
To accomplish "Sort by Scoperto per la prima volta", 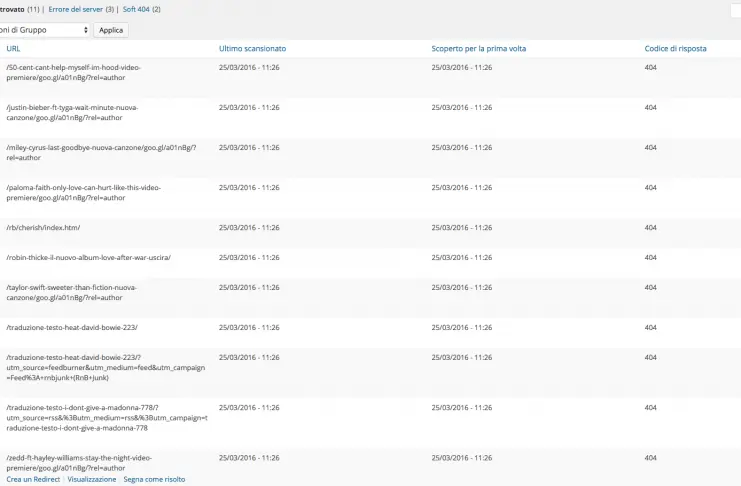I will (478, 48).
